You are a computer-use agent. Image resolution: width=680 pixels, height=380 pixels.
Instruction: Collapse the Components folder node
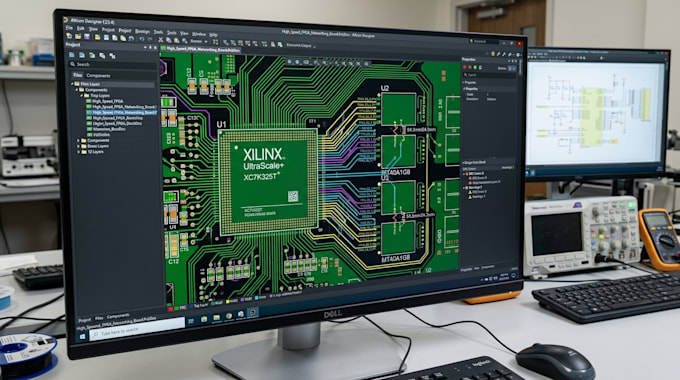point(77,90)
